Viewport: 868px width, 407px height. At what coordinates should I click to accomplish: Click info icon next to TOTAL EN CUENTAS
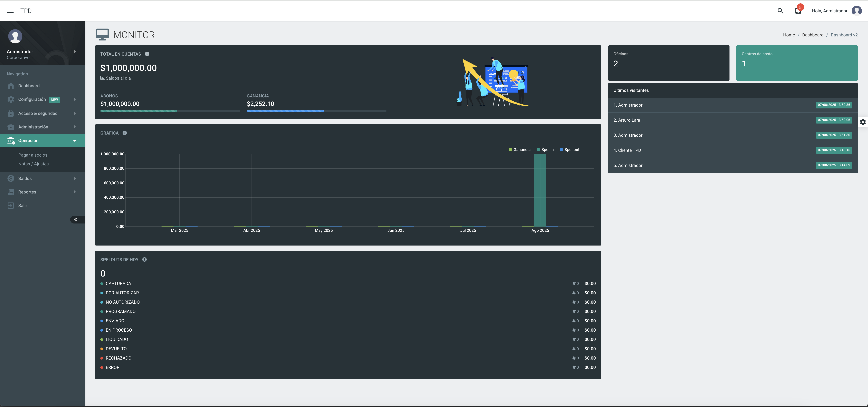point(147,54)
